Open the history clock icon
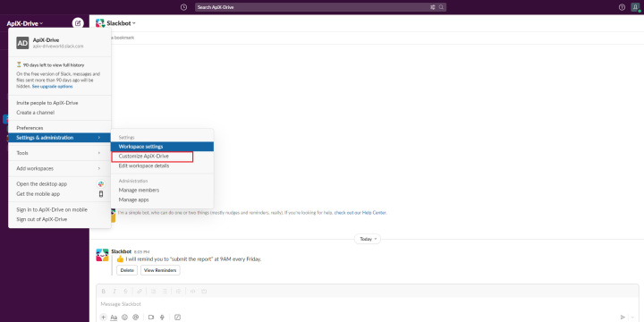644x322 pixels. tap(184, 7)
